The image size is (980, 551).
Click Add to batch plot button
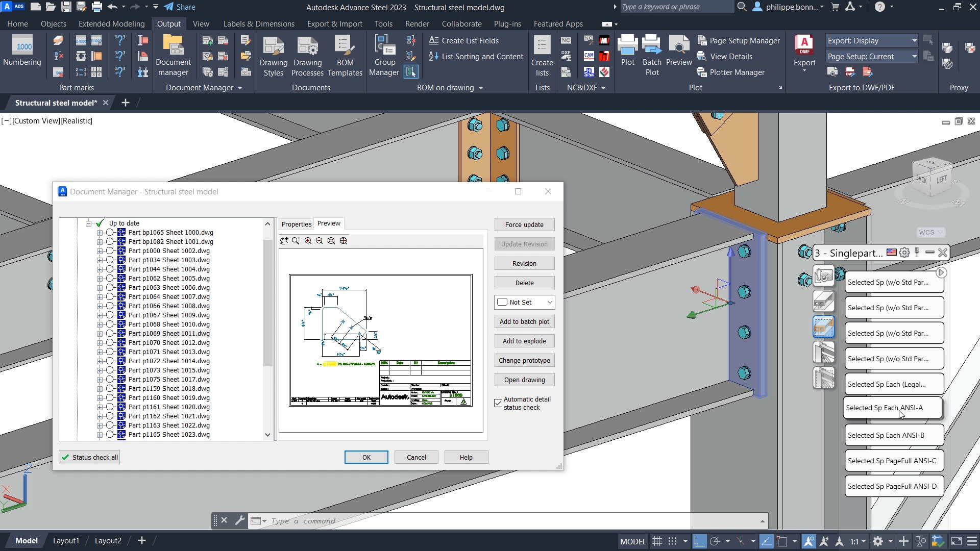tap(524, 321)
